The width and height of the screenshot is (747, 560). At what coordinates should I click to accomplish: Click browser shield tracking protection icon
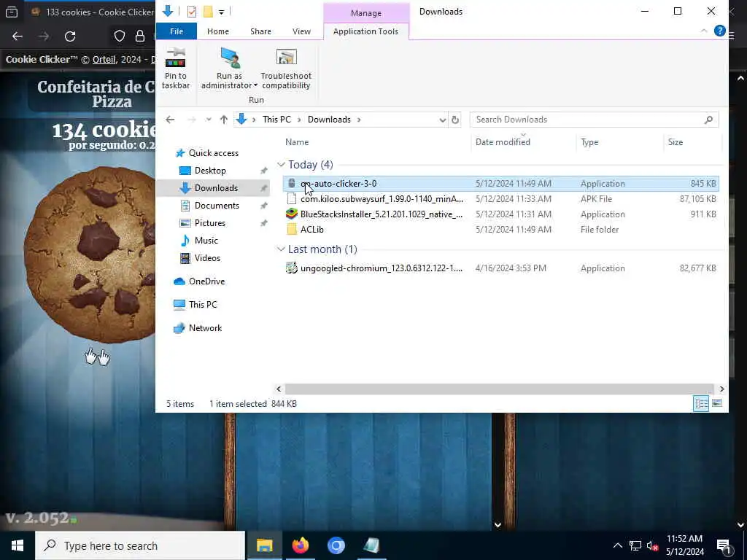pos(120,36)
